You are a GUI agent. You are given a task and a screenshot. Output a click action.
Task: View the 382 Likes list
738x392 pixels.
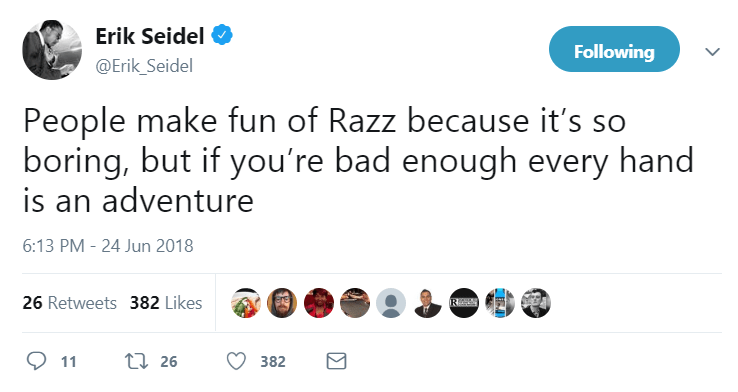coord(166,303)
